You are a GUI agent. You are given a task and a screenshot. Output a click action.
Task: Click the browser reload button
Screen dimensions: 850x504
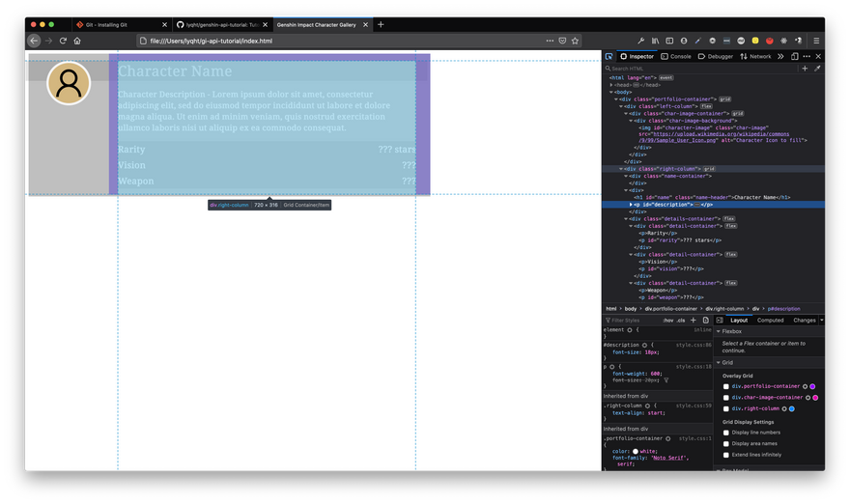click(x=63, y=42)
